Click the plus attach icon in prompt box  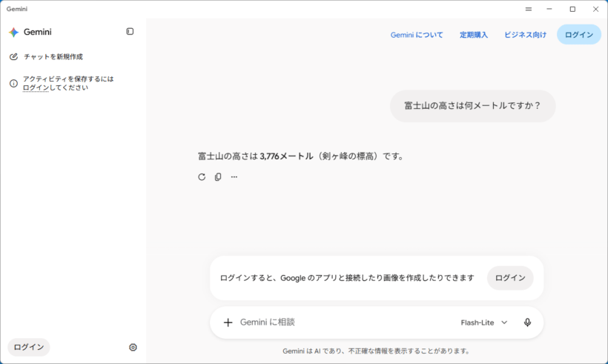(x=228, y=322)
